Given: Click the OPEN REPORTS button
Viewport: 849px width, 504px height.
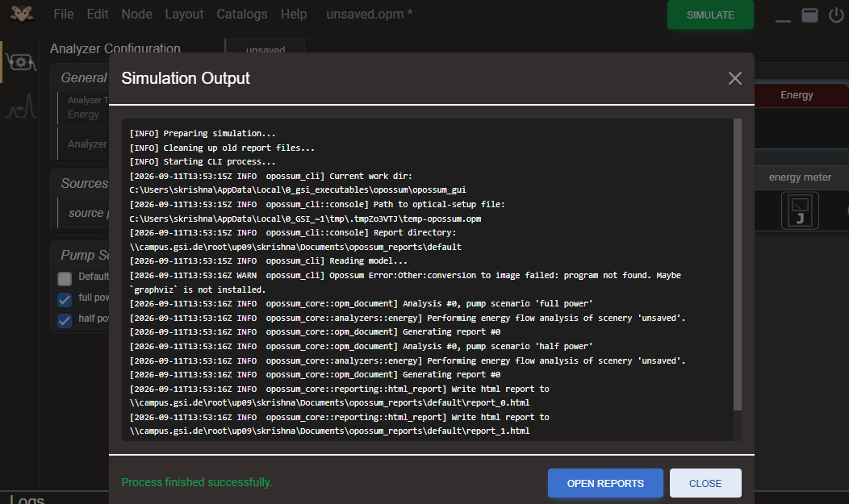Looking at the screenshot, I should pyautogui.click(x=605, y=483).
